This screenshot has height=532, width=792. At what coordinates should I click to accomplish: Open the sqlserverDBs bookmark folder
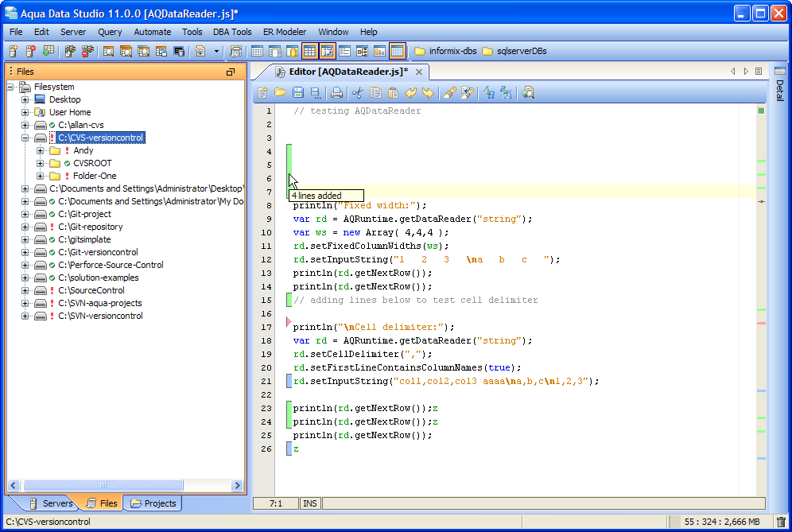point(514,51)
